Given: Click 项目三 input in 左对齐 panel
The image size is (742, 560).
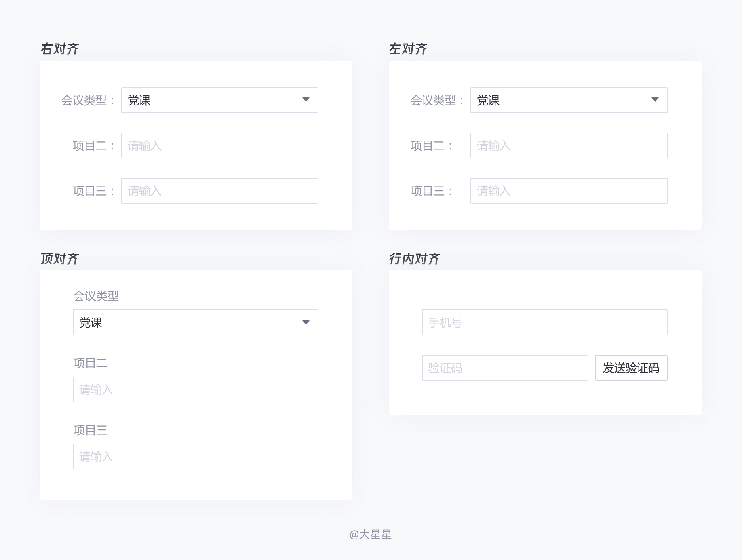Looking at the screenshot, I should [568, 191].
